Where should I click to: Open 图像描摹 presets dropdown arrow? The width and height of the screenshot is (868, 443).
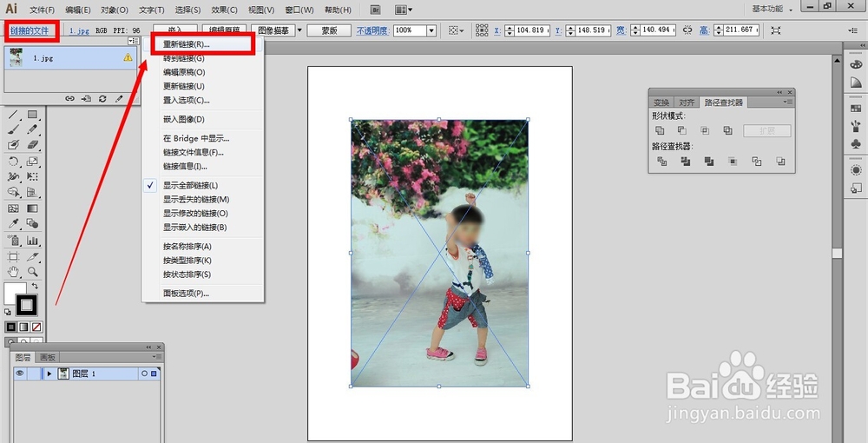tap(299, 30)
